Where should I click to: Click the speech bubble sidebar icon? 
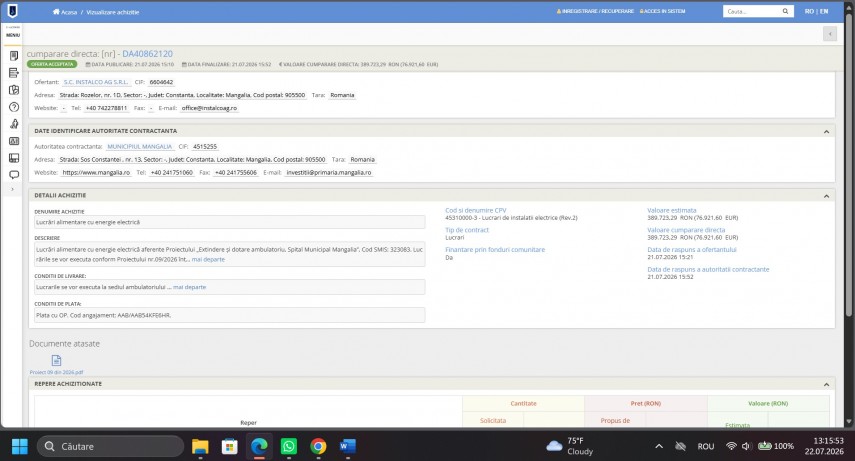(14, 175)
